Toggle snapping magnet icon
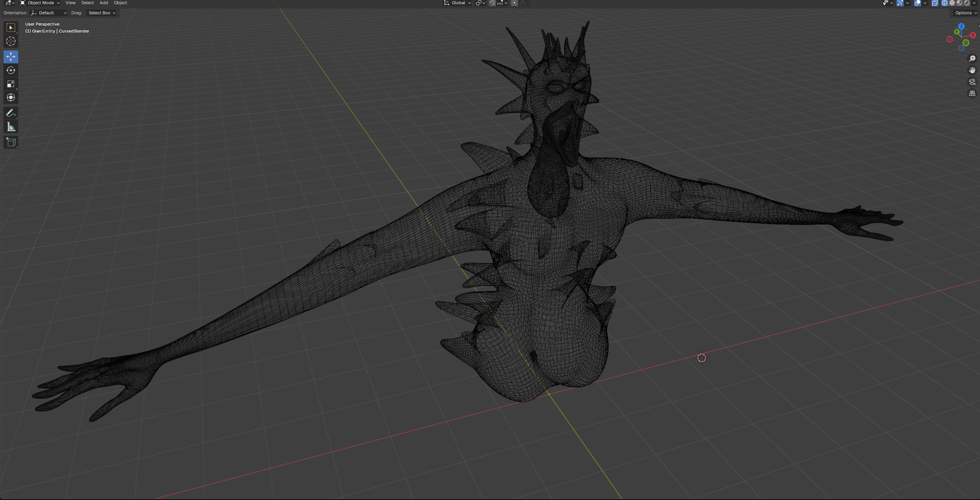The height and width of the screenshot is (500, 980). [492, 3]
